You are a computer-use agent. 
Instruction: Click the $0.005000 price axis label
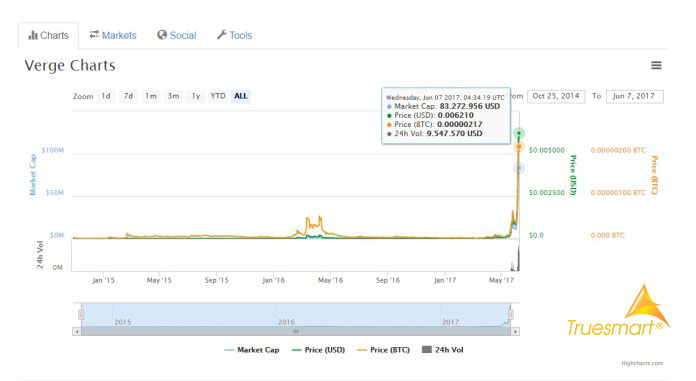[547, 150]
